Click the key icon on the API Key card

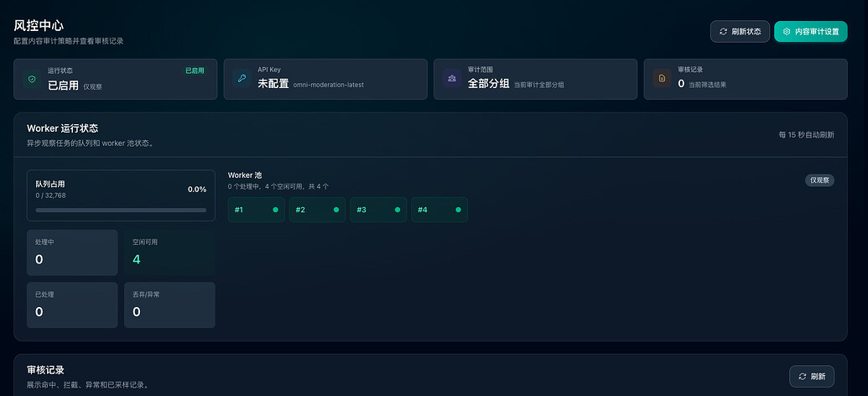pyautogui.click(x=242, y=79)
